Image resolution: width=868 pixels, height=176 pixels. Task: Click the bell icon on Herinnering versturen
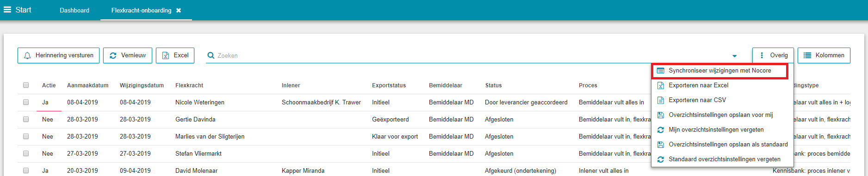pyautogui.click(x=27, y=55)
